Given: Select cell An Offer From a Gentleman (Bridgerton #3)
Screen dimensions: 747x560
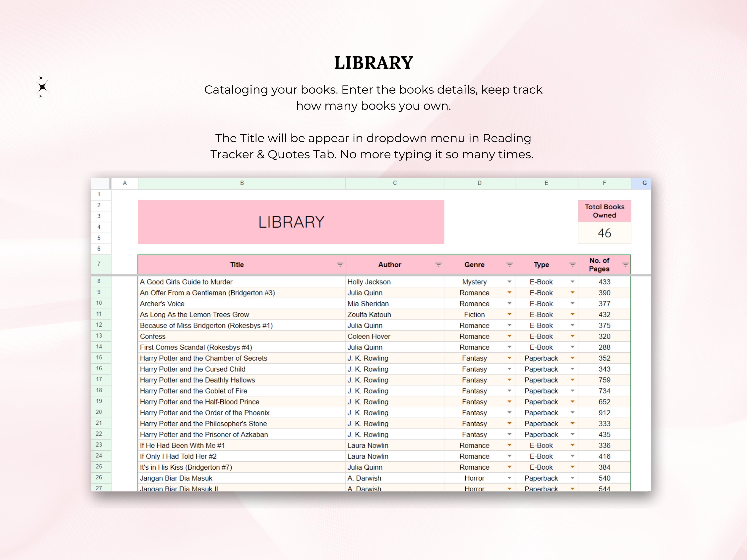Looking at the screenshot, I should 242,293.
